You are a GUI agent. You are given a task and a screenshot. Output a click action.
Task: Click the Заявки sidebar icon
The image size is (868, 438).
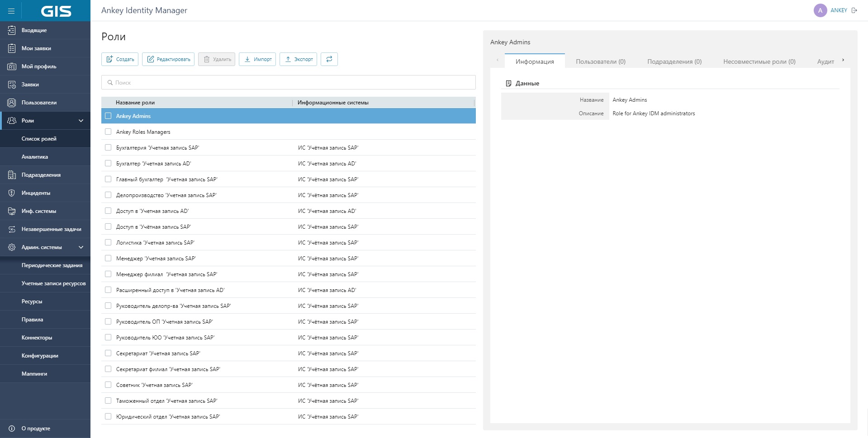pyautogui.click(x=12, y=85)
